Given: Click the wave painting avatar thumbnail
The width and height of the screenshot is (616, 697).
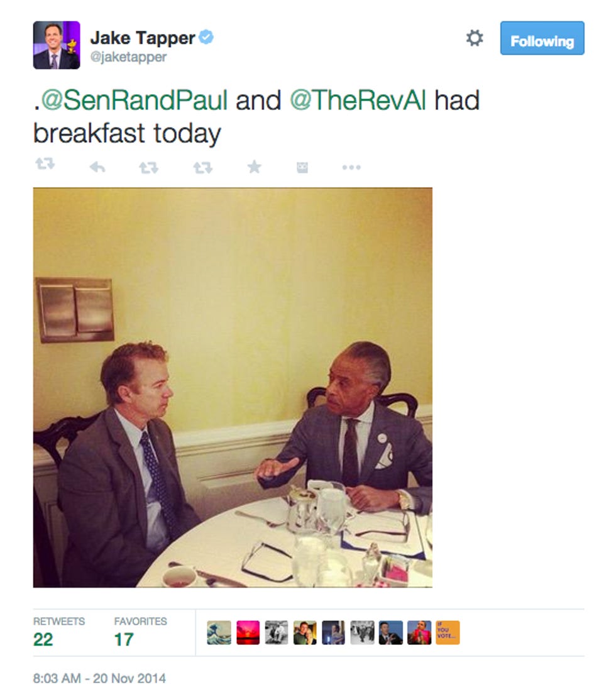Looking at the screenshot, I should [x=219, y=632].
